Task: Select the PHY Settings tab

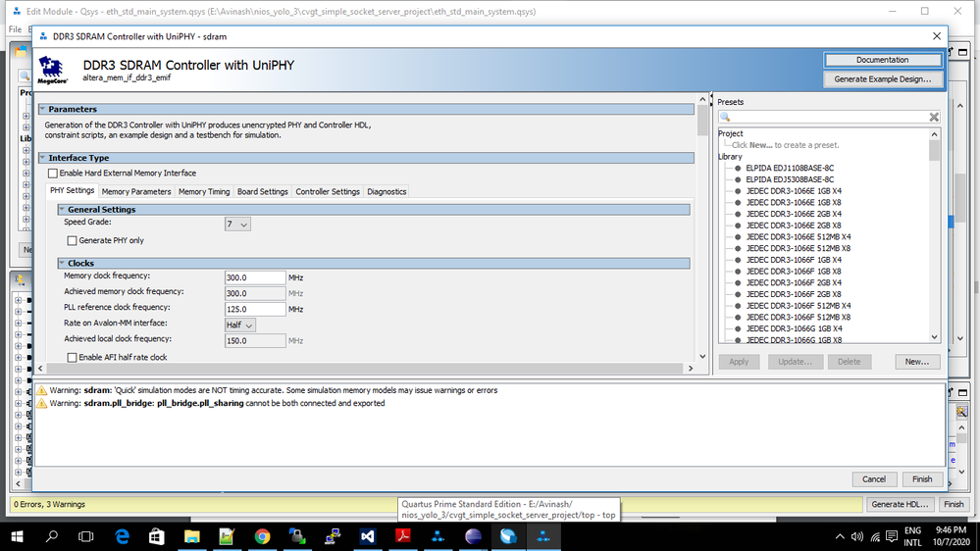Action: [73, 191]
